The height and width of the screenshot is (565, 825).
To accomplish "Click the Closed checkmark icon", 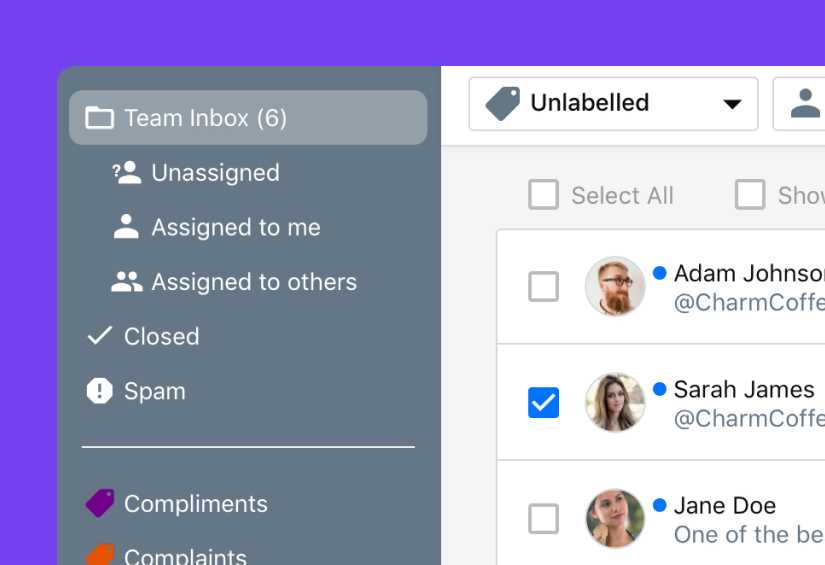I will tap(99, 336).
